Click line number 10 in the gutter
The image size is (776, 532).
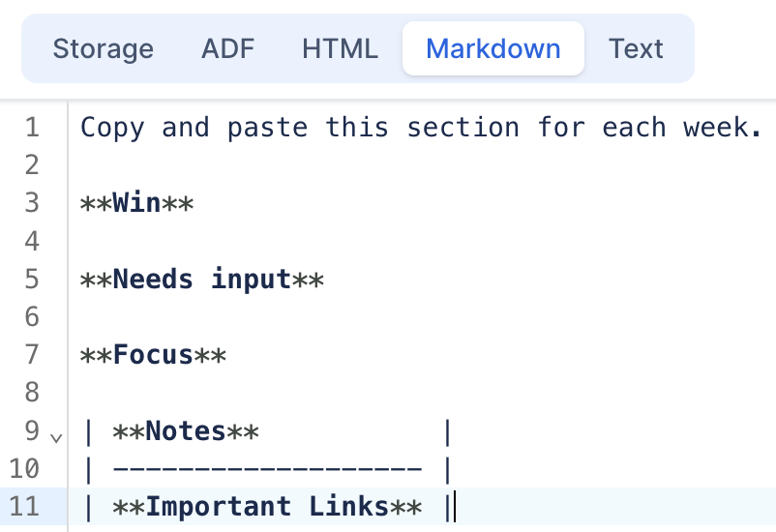(x=23, y=469)
